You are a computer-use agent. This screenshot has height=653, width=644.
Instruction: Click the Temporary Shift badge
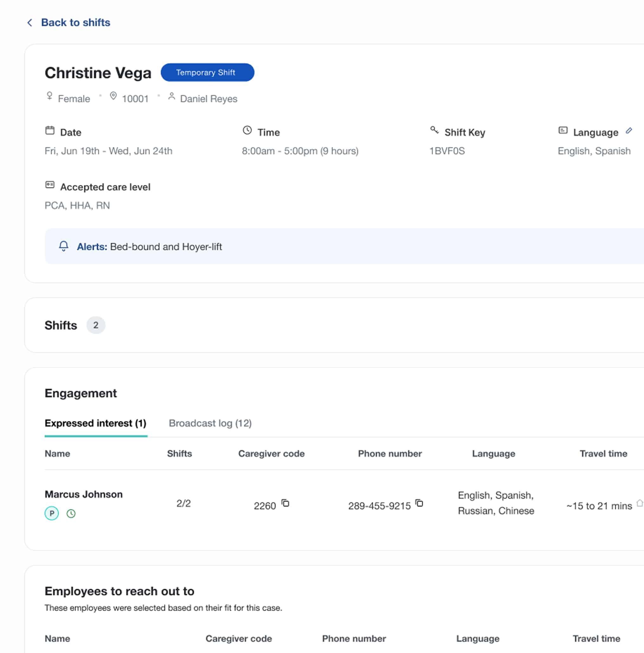pyautogui.click(x=208, y=72)
